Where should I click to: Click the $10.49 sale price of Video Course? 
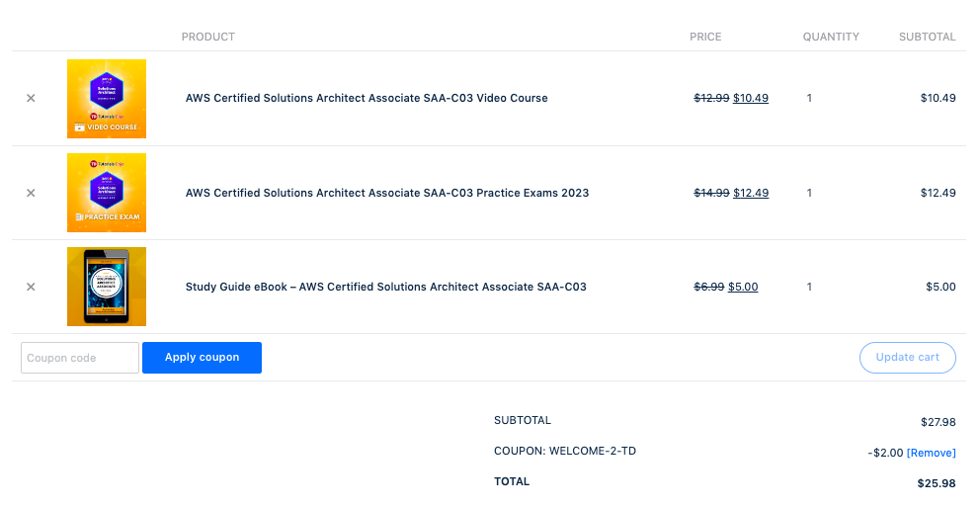(x=751, y=99)
